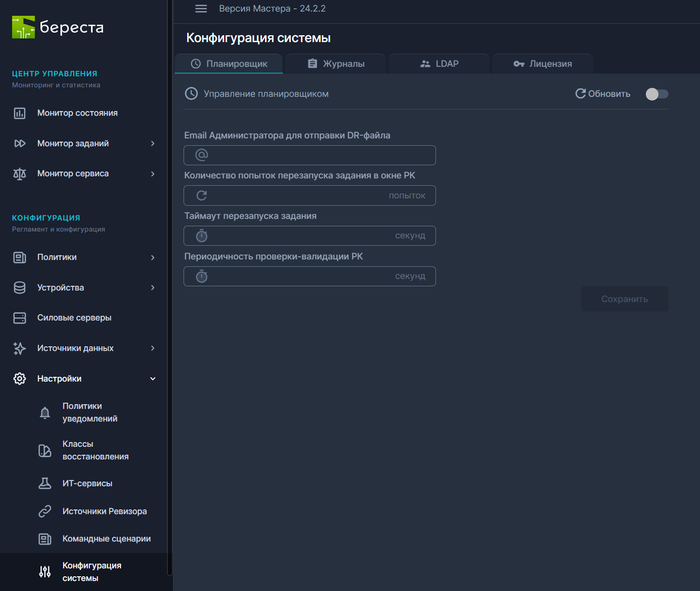Switch to the Журналы tab
Viewport: 700px width, 591px height.
click(x=336, y=64)
